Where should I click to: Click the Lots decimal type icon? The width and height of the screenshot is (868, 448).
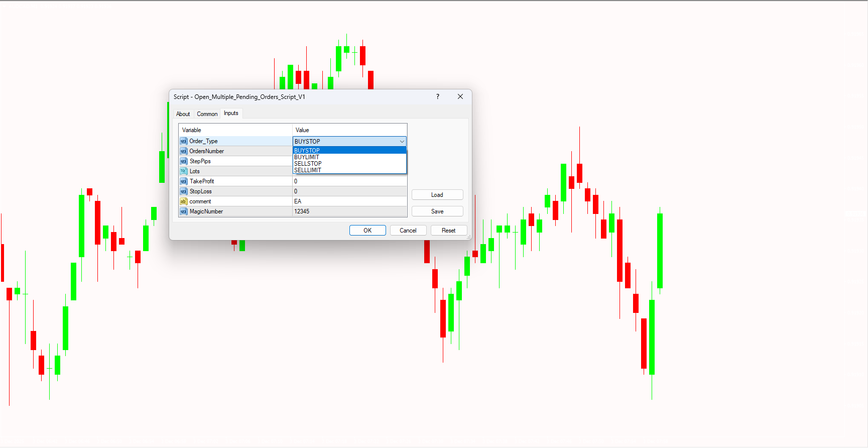coord(183,171)
